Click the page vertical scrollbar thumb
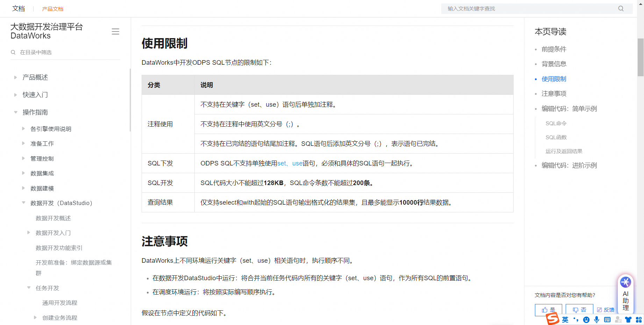The height and width of the screenshot is (325, 644). point(641,57)
